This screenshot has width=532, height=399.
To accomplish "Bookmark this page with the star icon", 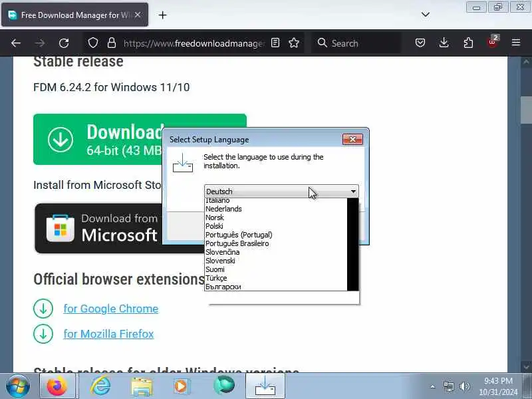I will (x=294, y=43).
